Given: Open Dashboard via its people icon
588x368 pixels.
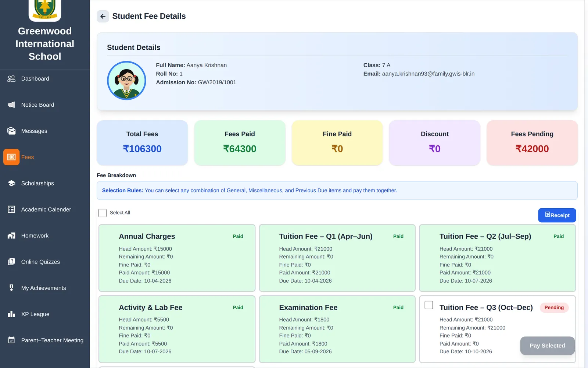Looking at the screenshot, I should click(11, 79).
